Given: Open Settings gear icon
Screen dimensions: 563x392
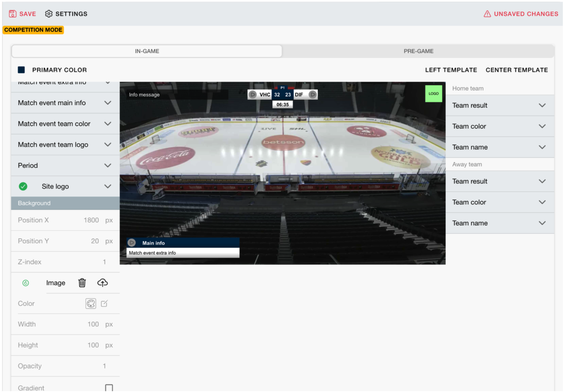Looking at the screenshot, I should [x=49, y=14].
